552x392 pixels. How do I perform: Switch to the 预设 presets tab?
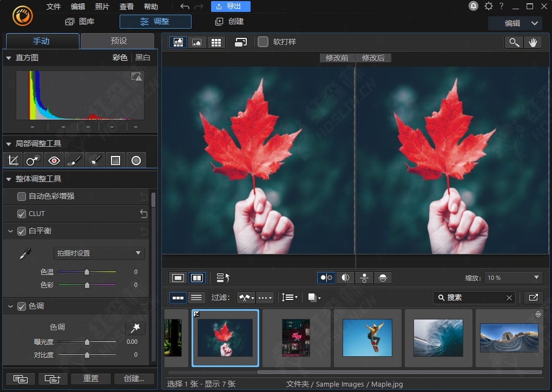tap(119, 41)
